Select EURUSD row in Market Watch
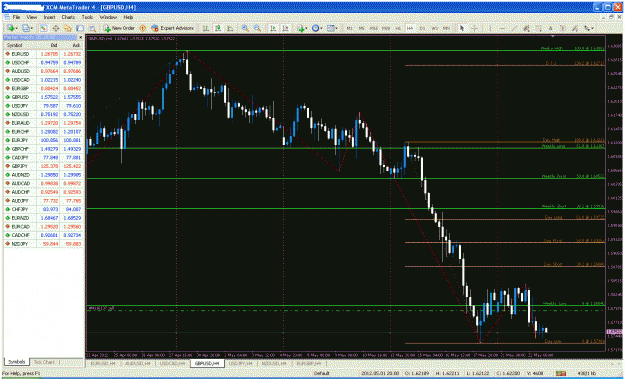The image size is (625, 379). point(43,54)
